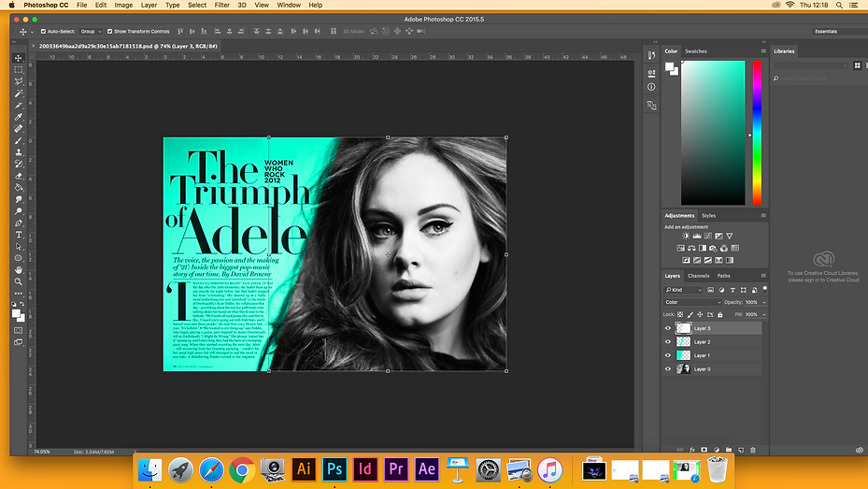
Task: Open the Layers panel options menu
Action: pyautogui.click(x=763, y=275)
